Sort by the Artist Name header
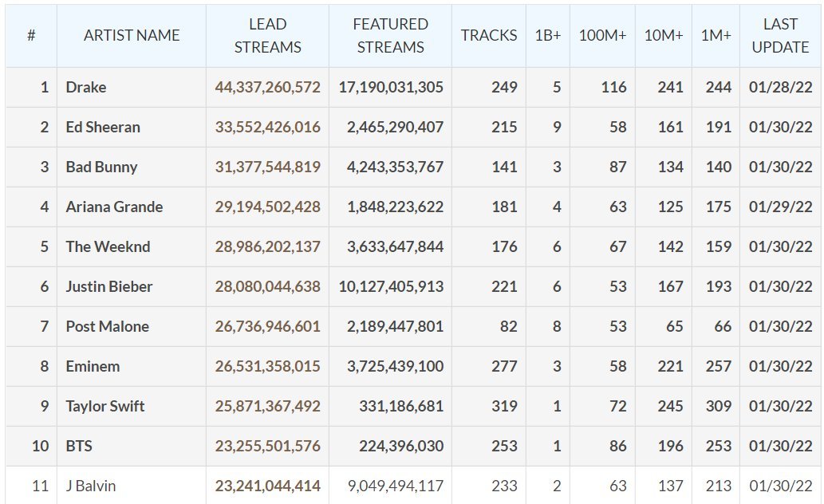The image size is (824, 504). point(132,36)
